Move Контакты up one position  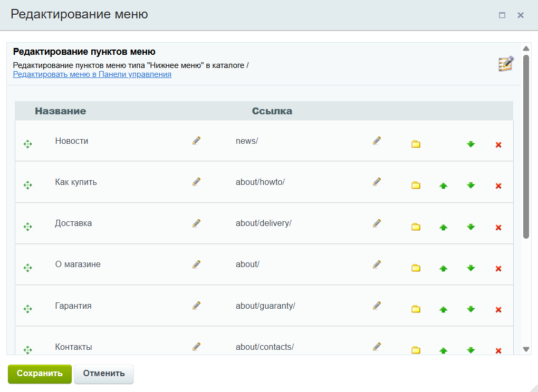443,350
